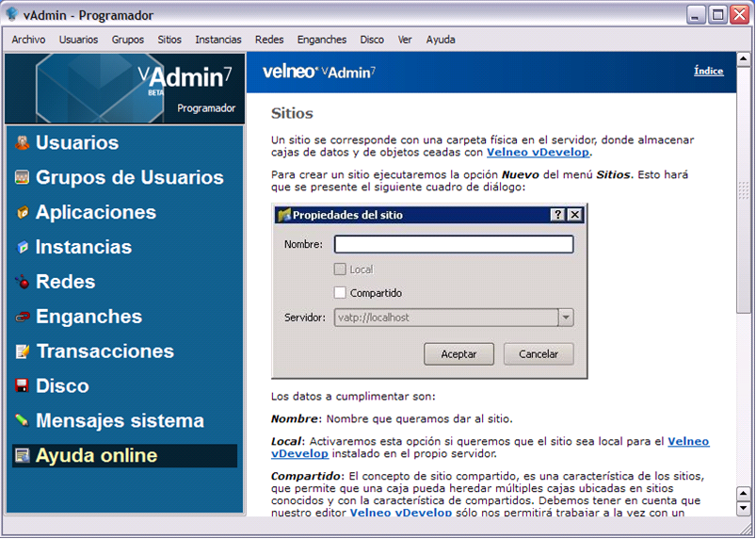Image resolution: width=756 pixels, height=539 pixels.
Task: Select Mensajes sistema in the sidebar
Action: click(x=125, y=421)
